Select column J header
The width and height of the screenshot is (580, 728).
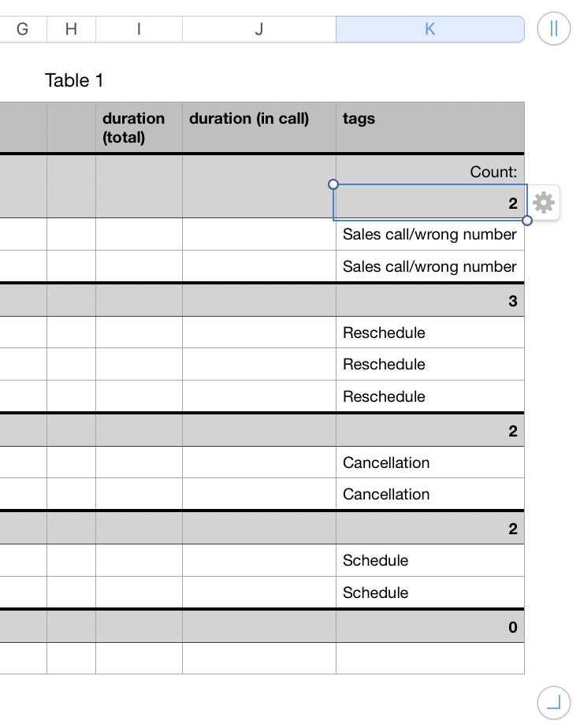click(258, 29)
